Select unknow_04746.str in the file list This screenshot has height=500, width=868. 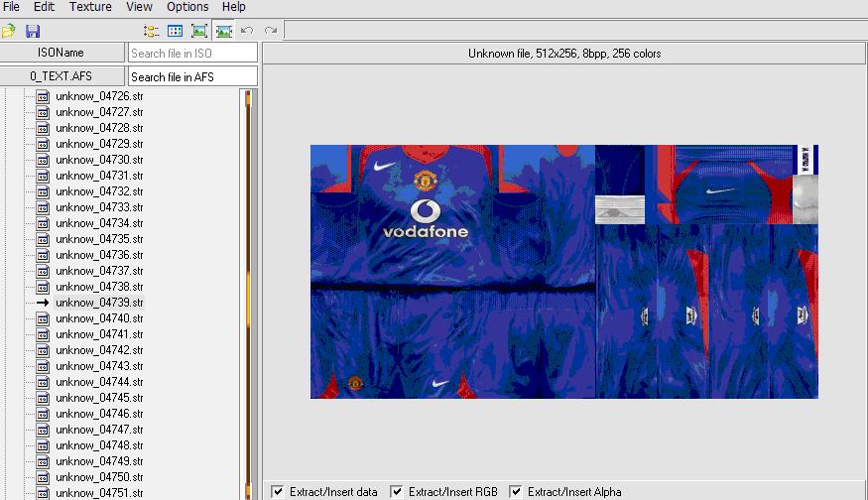click(x=99, y=414)
